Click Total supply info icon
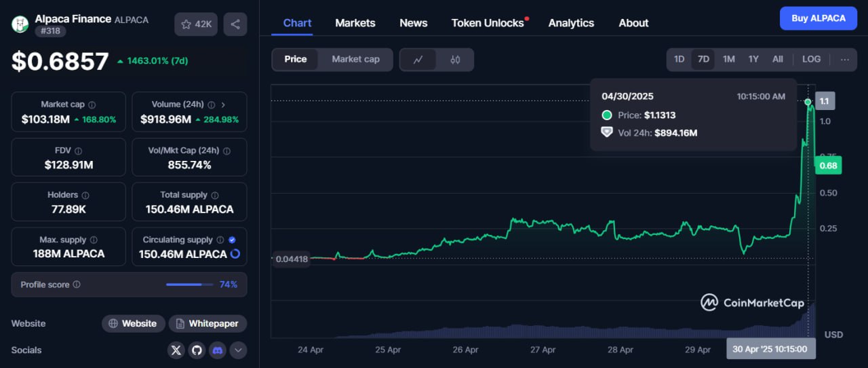Screen dimensions: 868x368 214,195
